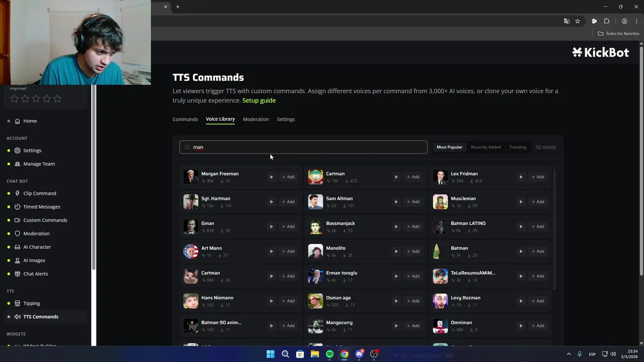Add the Levy Rozman voice
This screenshot has height=362, width=644.
[538, 301]
